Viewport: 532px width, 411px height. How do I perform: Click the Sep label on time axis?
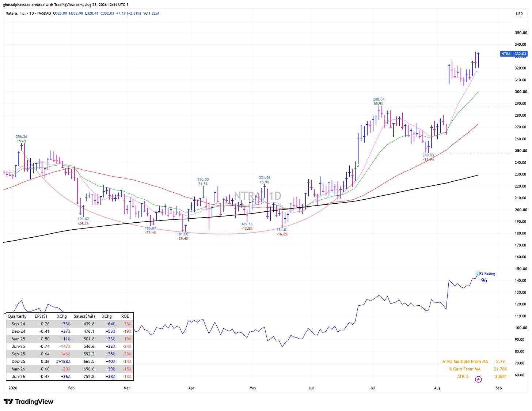point(498,388)
